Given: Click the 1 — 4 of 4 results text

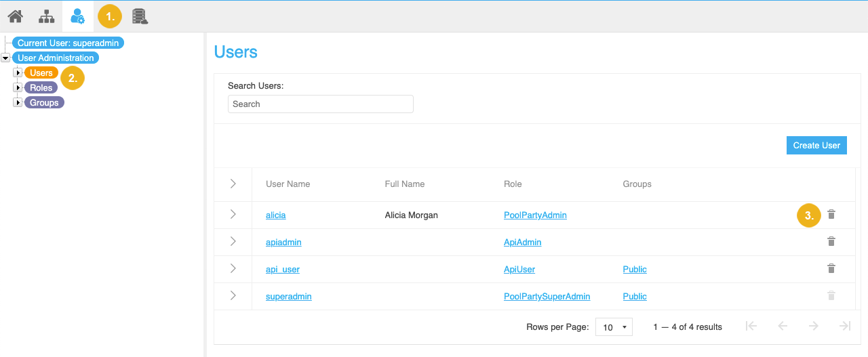Looking at the screenshot, I should [688, 327].
